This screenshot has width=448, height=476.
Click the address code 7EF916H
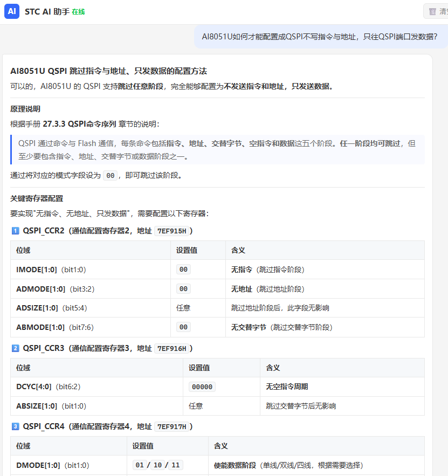pyautogui.click(x=172, y=348)
